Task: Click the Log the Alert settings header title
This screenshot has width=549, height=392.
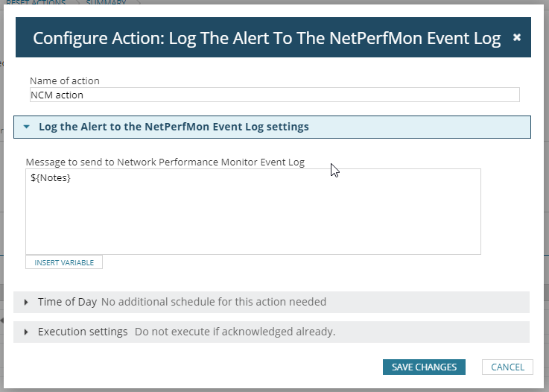Action: point(174,127)
